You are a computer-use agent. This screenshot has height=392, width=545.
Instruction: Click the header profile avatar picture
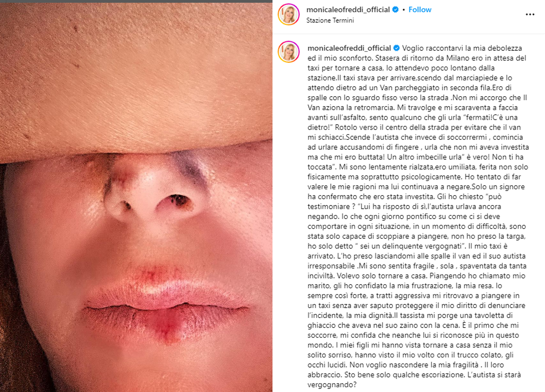(x=289, y=15)
